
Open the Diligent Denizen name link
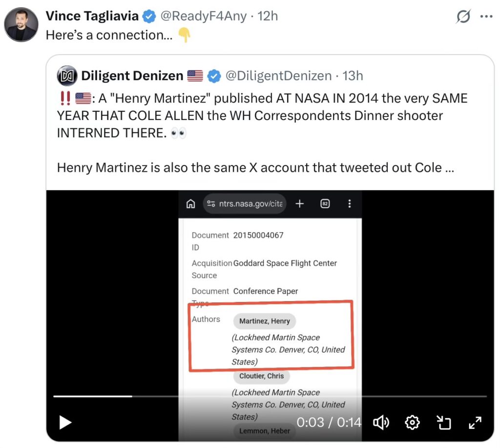132,76
